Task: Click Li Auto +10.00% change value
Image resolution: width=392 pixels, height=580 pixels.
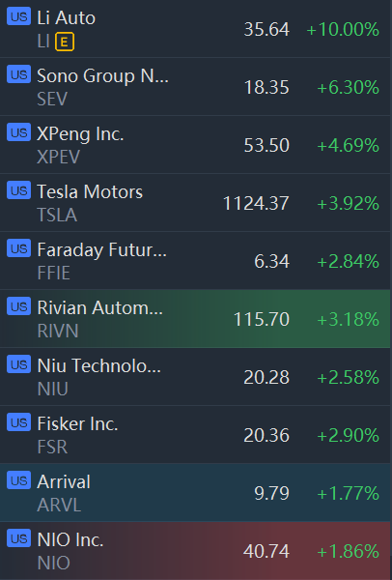Action: 343,29
